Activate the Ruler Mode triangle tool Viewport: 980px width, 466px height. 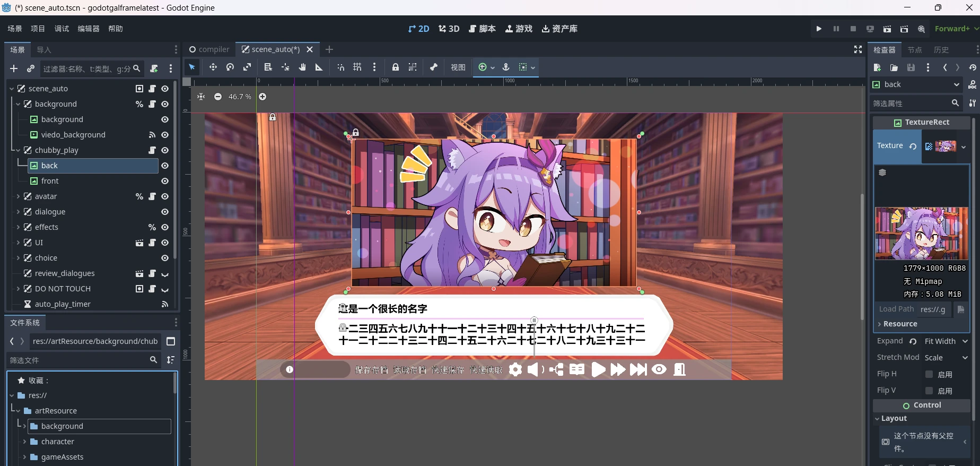coord(319,67)
